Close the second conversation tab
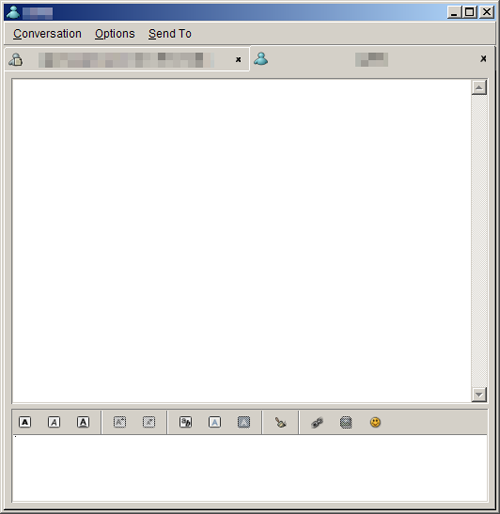The image size is (500, 514). pyautogui.click(x=483, y=59)
